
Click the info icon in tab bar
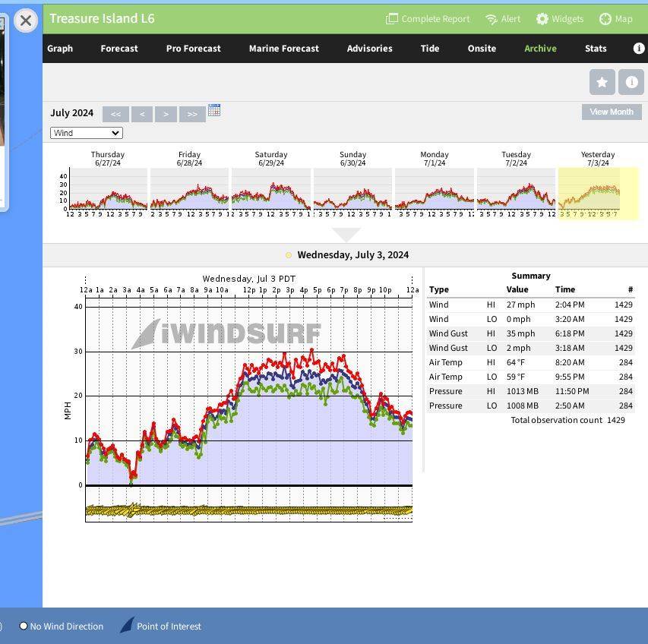tap(638, 49)
